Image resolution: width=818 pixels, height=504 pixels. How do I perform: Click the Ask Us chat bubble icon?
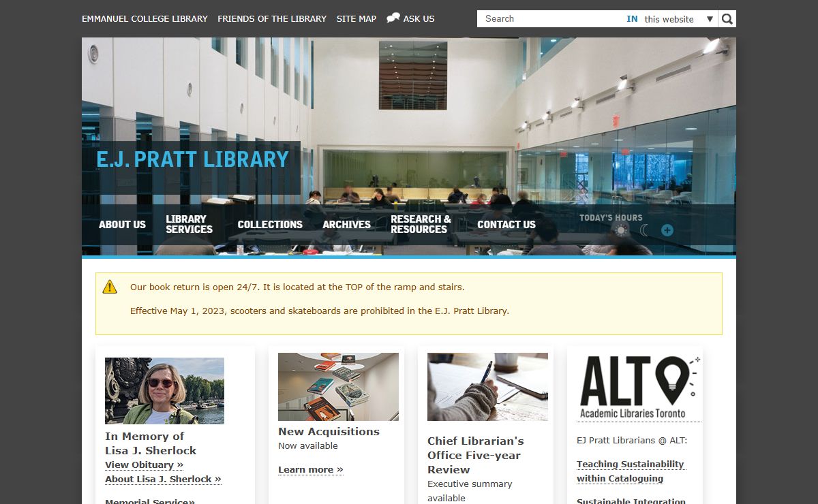tap(393, 18)
